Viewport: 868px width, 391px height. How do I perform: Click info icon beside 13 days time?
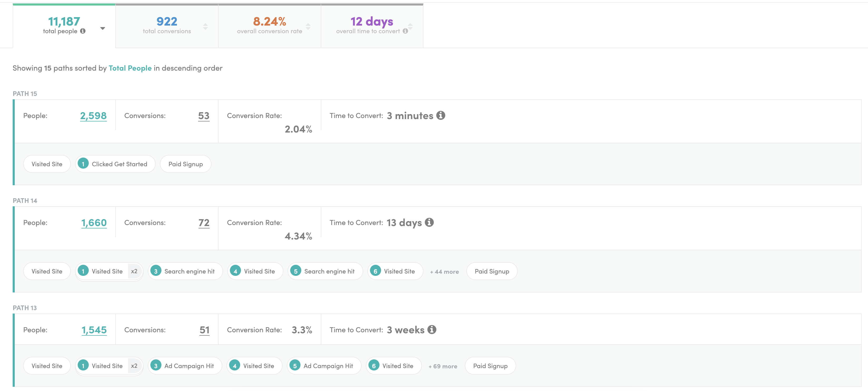pyautogui.click(x=429, y=222)
